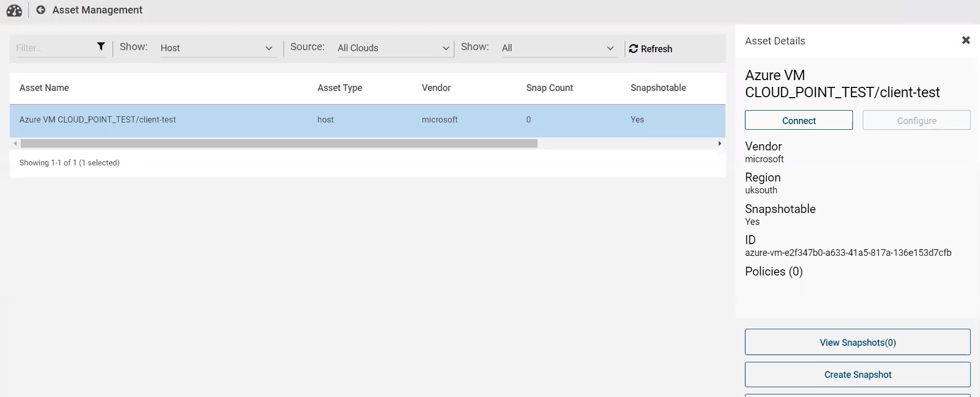
Task: Click the scrollbar left arrow
Action: tap(15, 144)
